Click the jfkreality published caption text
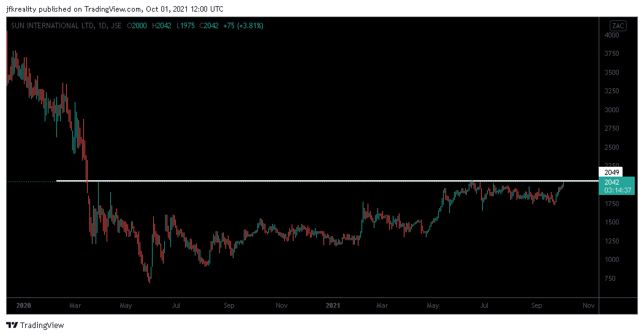The height and width of the screenshot is (336, 644). click(115, 9)
